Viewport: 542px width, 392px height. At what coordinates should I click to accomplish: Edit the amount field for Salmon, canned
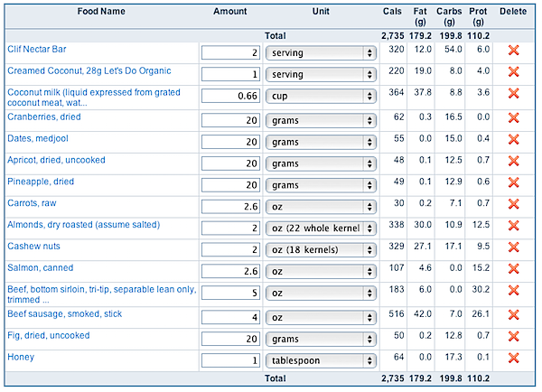[x=230, y=271]
